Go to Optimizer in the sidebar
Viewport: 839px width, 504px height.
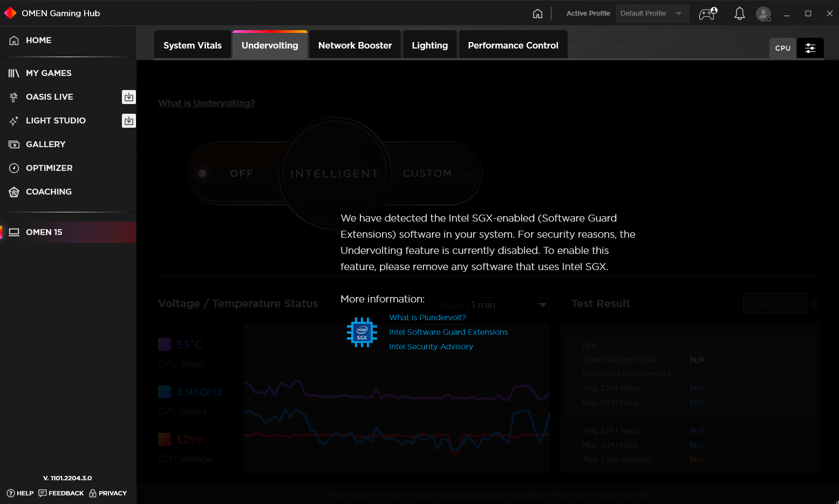pos(49,168)
